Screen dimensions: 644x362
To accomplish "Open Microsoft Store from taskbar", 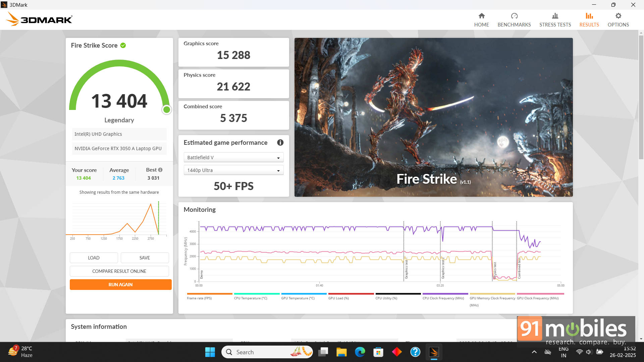I will [378, 352].
